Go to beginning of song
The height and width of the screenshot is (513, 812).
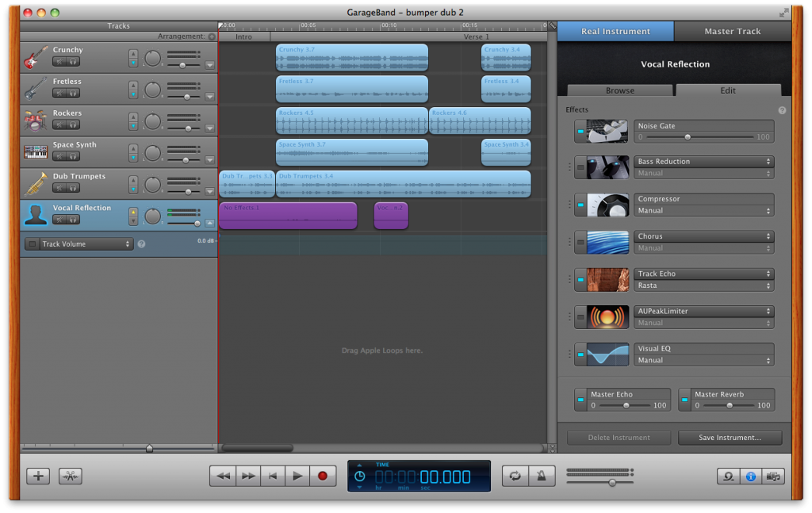click(273, 476)
